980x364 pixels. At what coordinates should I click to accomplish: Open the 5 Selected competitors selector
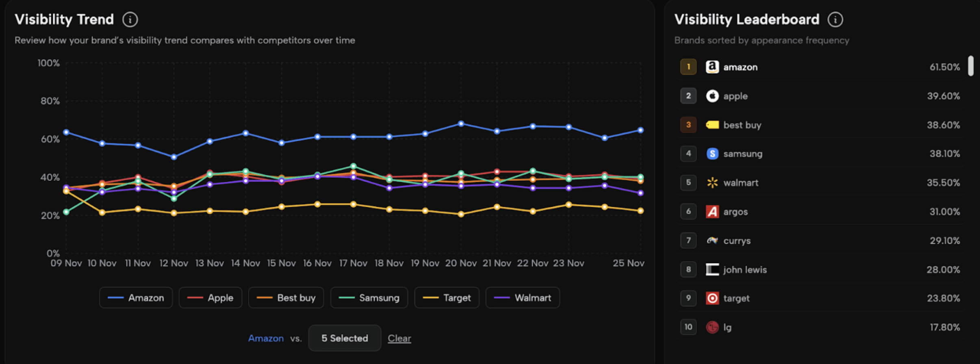[344, 338]
